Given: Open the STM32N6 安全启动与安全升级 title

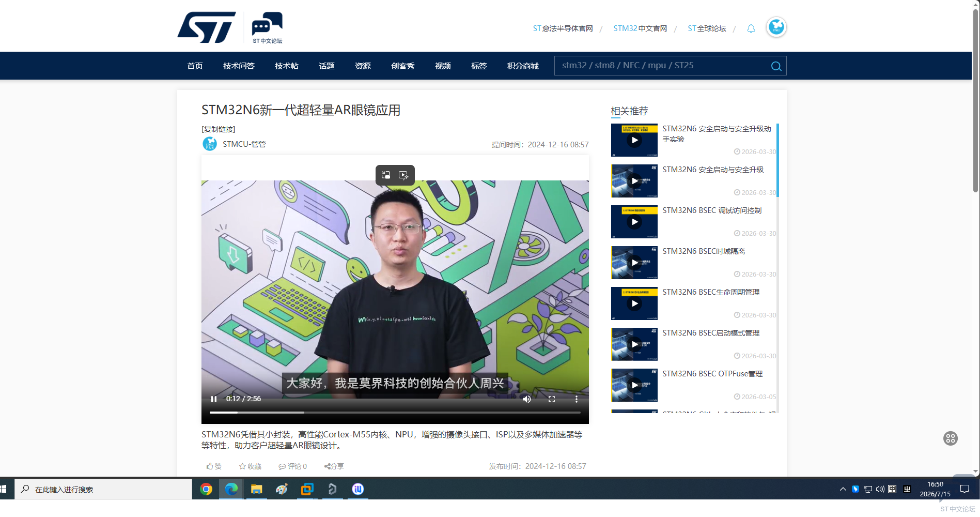Looking at the screenshot, I should pos(713,170).
